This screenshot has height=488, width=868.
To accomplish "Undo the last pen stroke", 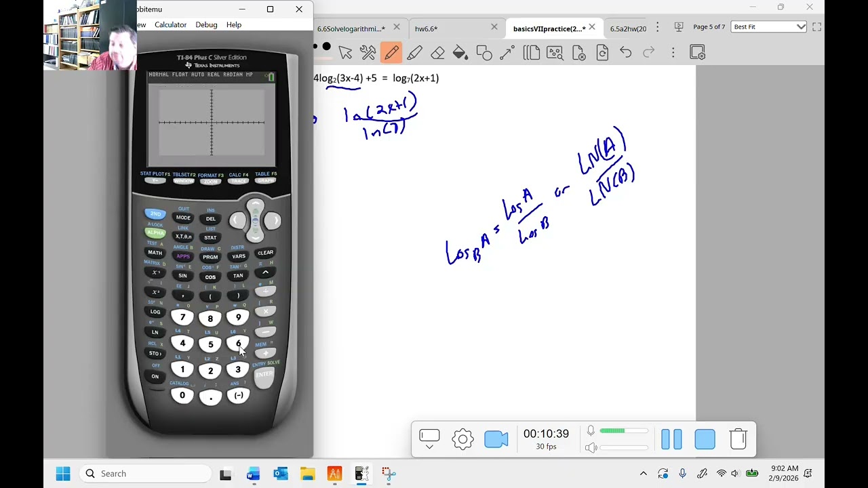I will (x=625, y=52).
